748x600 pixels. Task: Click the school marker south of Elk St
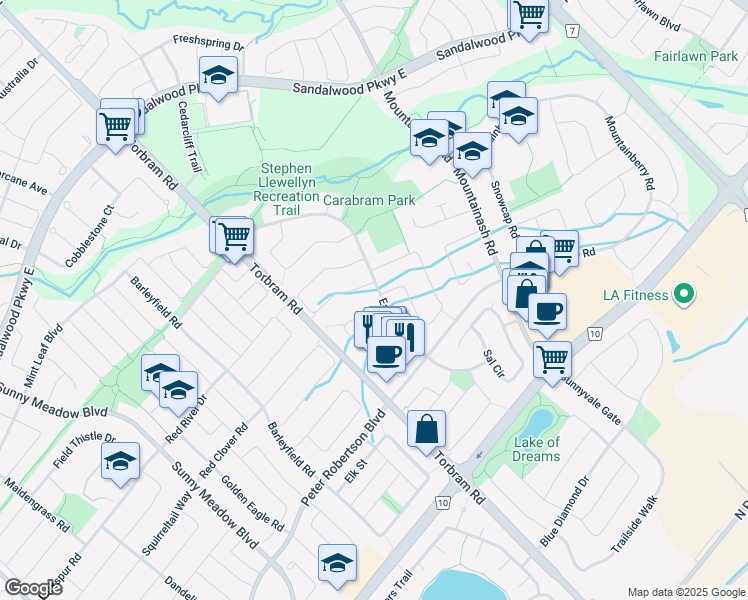click(x=337, y=563)
